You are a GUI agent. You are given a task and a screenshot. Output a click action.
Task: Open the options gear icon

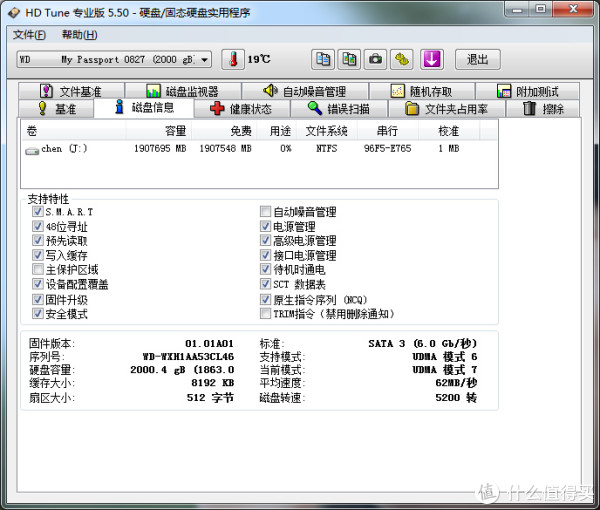pos(402,59)
